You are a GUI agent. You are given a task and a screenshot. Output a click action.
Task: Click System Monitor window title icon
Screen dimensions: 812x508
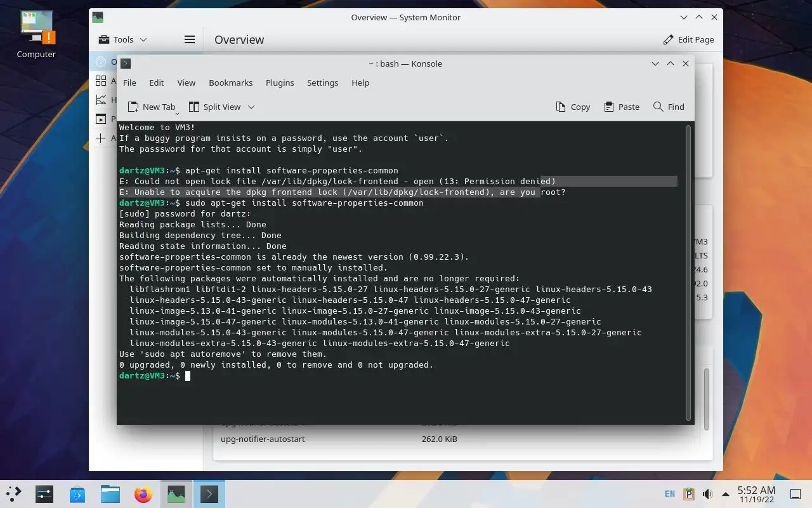point(97,17)
